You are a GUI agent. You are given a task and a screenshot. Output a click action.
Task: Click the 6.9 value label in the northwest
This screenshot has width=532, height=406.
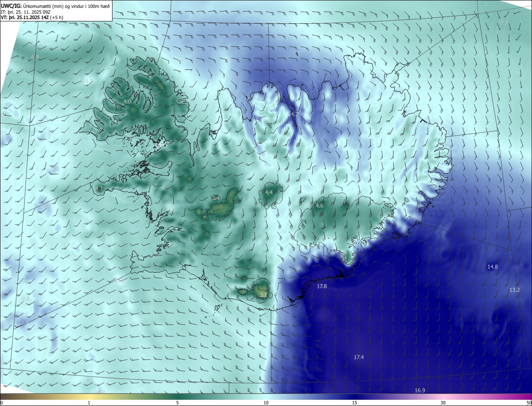click(x=35, y=57)
